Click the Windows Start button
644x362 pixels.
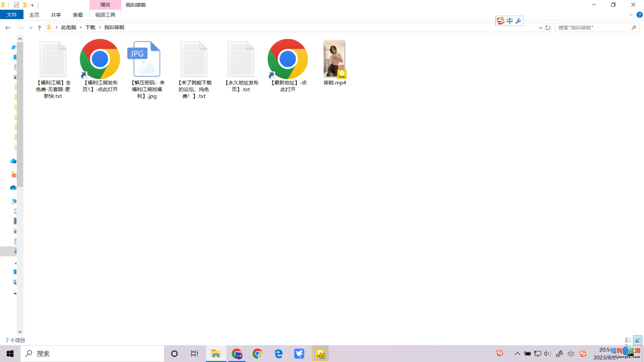10,354
